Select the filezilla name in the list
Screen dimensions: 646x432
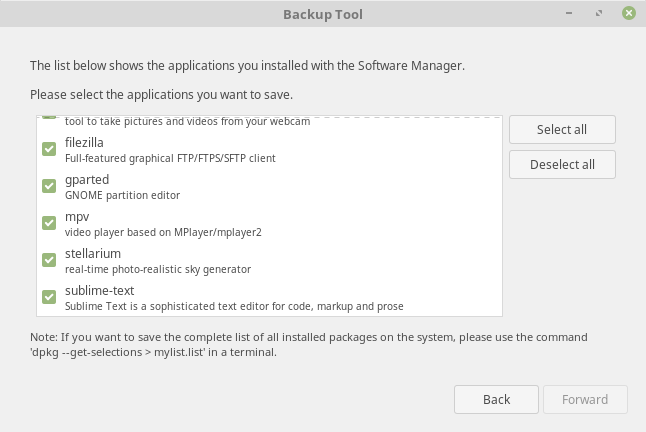(x=84, y=143)
